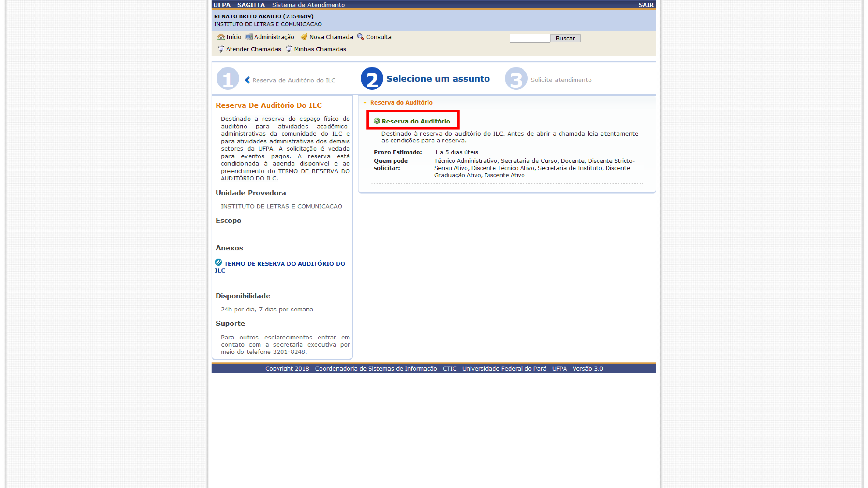Click the Início home icon

tap(221, 37)
